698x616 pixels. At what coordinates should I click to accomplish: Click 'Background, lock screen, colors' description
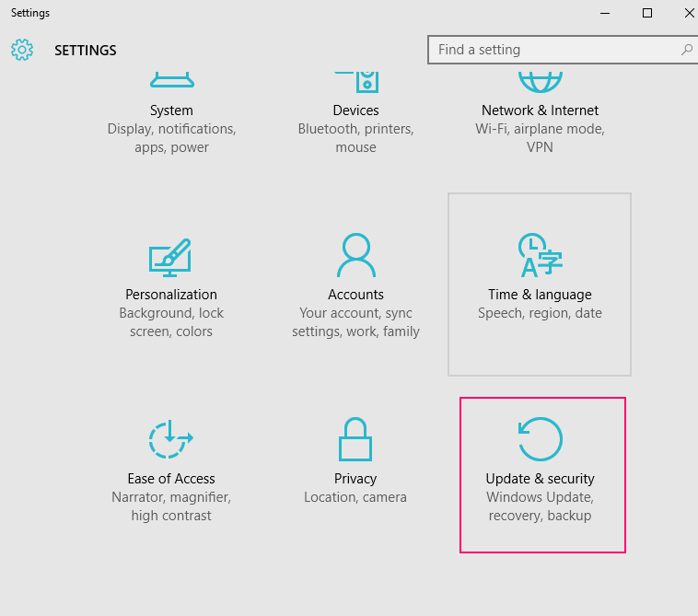tap(171, 322)
